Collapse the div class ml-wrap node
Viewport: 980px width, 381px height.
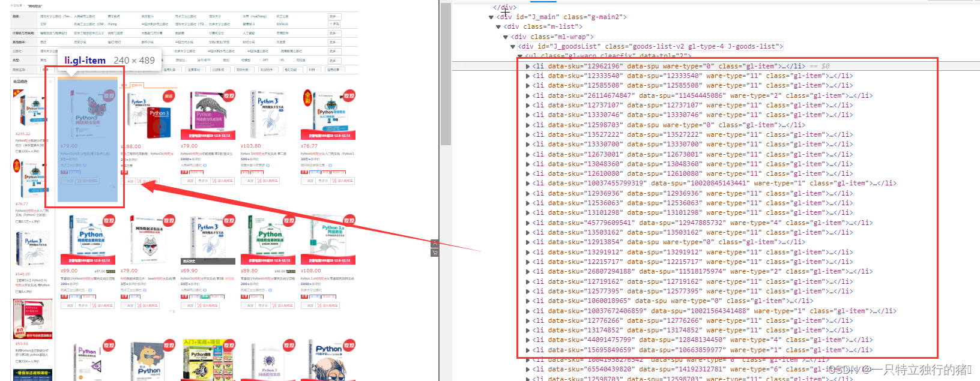[506, 37]
